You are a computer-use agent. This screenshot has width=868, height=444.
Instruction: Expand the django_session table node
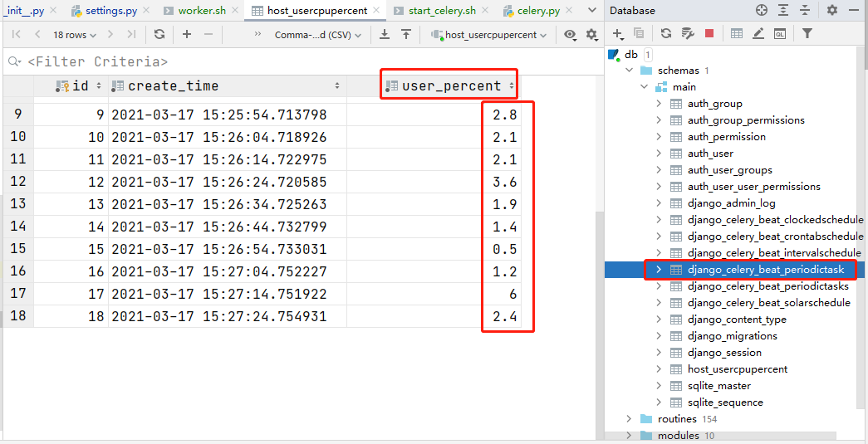tap(659, 352)
